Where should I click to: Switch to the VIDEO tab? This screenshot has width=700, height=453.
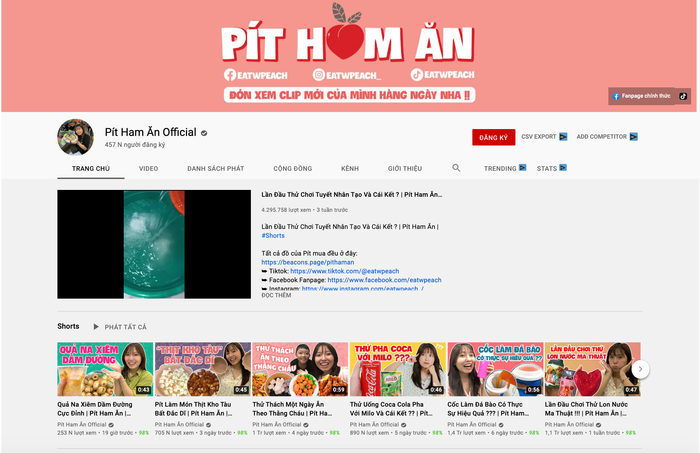click(148, 168)
